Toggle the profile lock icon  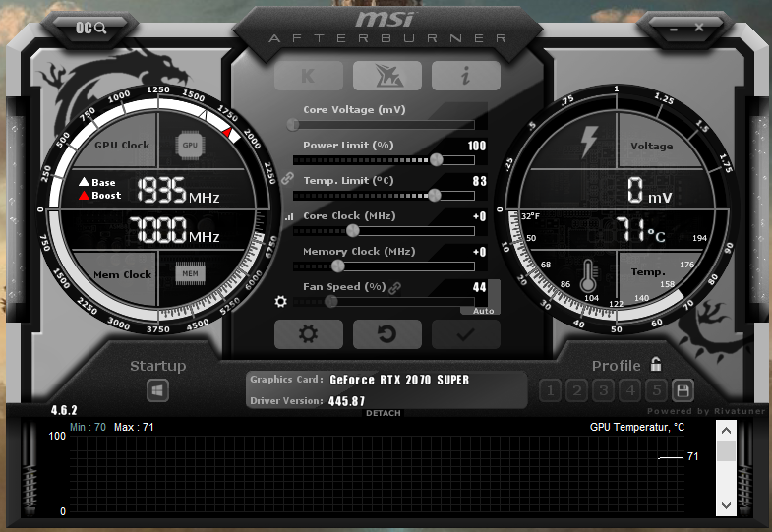coord(656,364)
